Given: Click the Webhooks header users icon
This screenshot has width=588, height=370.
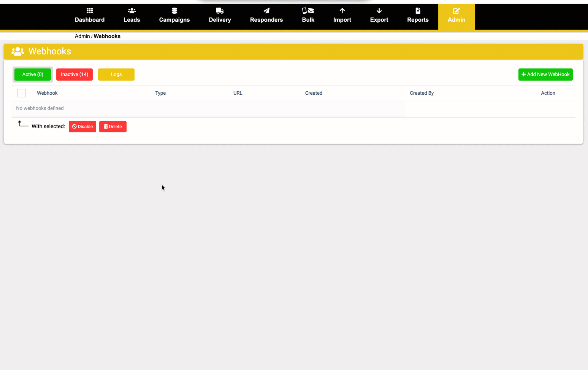Looking at the screenshot, I should pyautogui.click(x=18, y=51).
